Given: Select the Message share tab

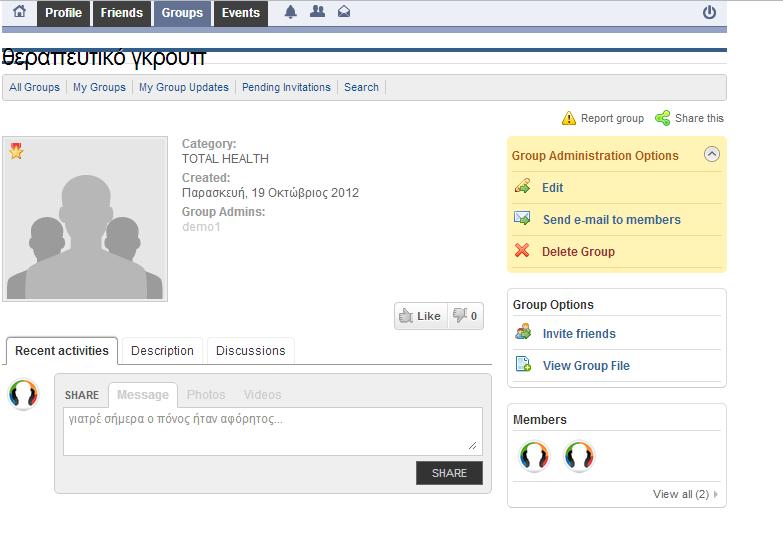Looking at the screenshot, I should pyautogui.click(x=143, y=395).
